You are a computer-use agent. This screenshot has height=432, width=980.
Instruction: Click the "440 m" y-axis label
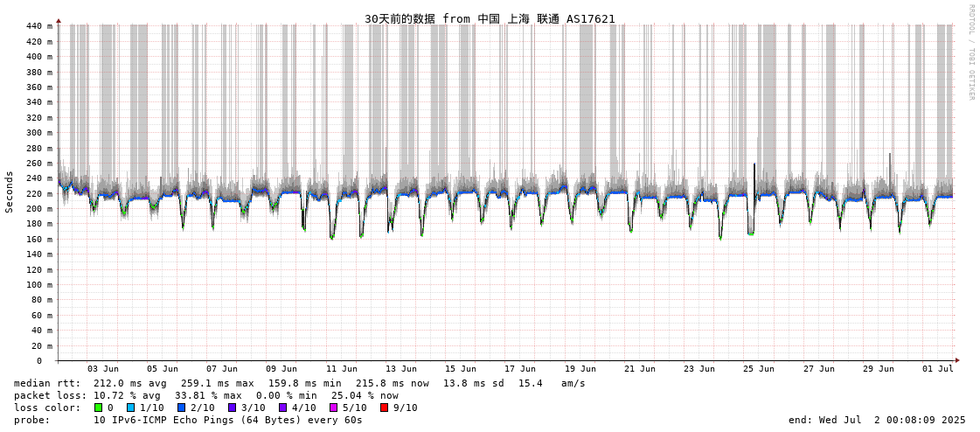tap(38, 26)
